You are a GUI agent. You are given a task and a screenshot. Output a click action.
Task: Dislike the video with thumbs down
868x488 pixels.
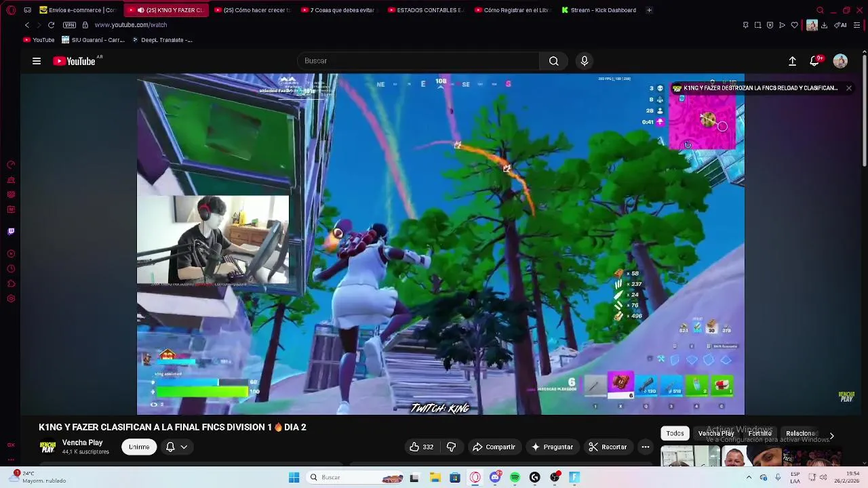(x=451, y=447)
